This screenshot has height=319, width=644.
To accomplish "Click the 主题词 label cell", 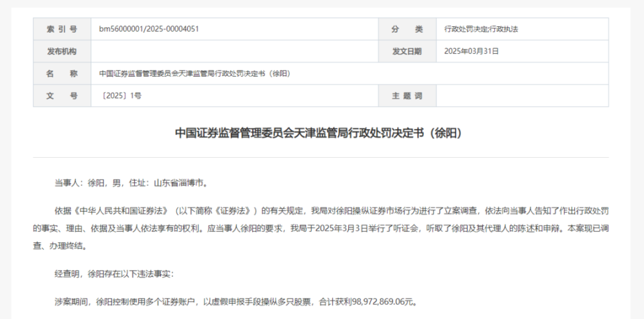I will click(407, 96).
